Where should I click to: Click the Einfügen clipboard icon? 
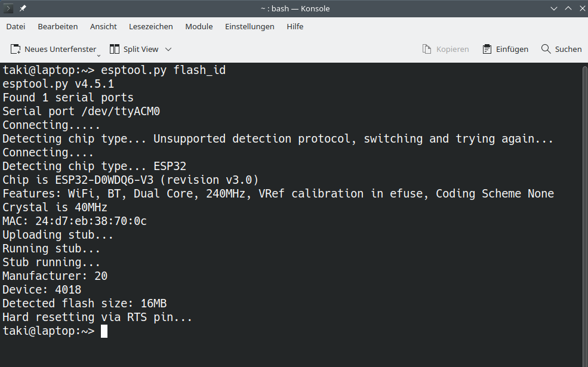tap(487, 49)
